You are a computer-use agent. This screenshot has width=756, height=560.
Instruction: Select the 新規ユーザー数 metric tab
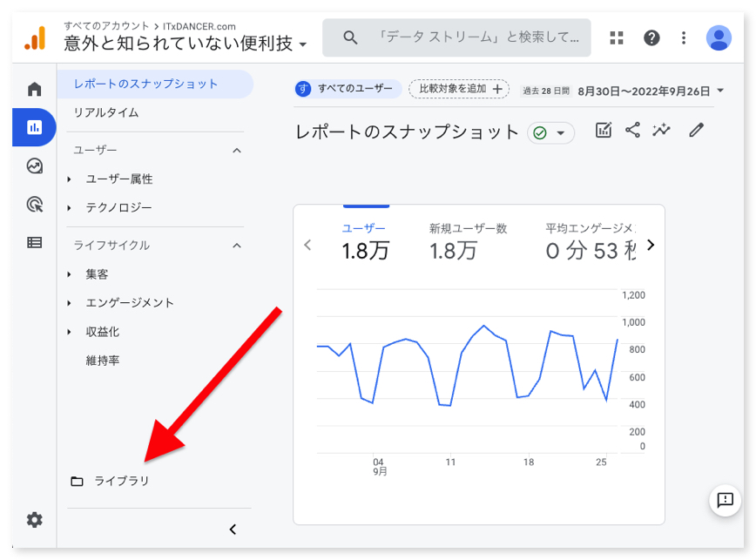click(x=467, y=240)
